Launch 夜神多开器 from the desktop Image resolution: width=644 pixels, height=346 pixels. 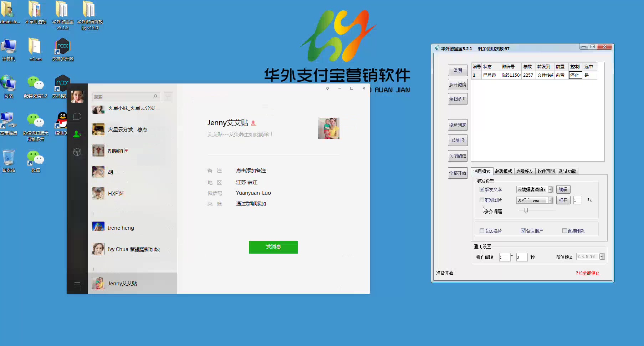point(63,50)
